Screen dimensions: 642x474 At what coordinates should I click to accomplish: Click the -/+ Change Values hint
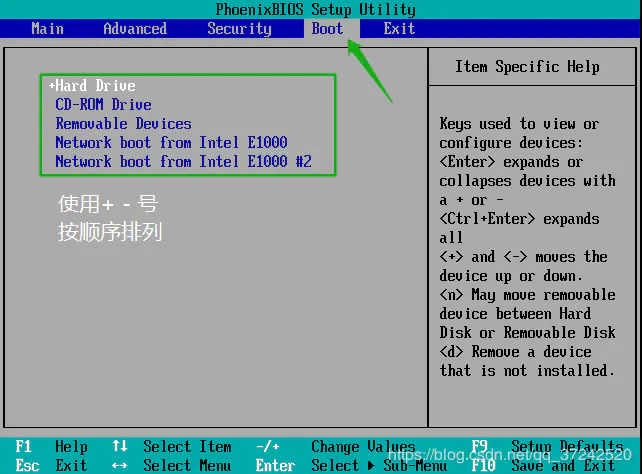(x=335, y=446)
